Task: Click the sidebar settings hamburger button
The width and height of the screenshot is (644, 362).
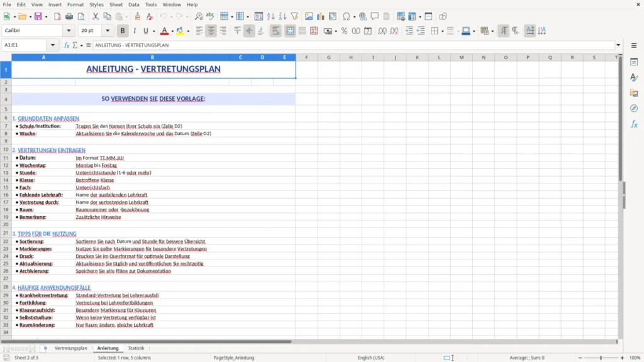Action: (634, 45)
